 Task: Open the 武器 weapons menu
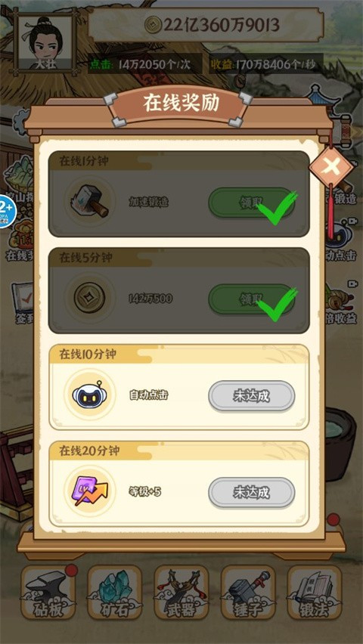(x=181, y=593)
